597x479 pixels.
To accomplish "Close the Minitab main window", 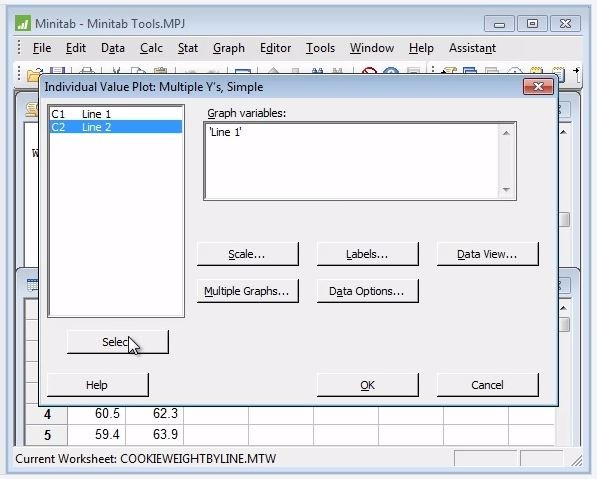I will pos(565,24).
